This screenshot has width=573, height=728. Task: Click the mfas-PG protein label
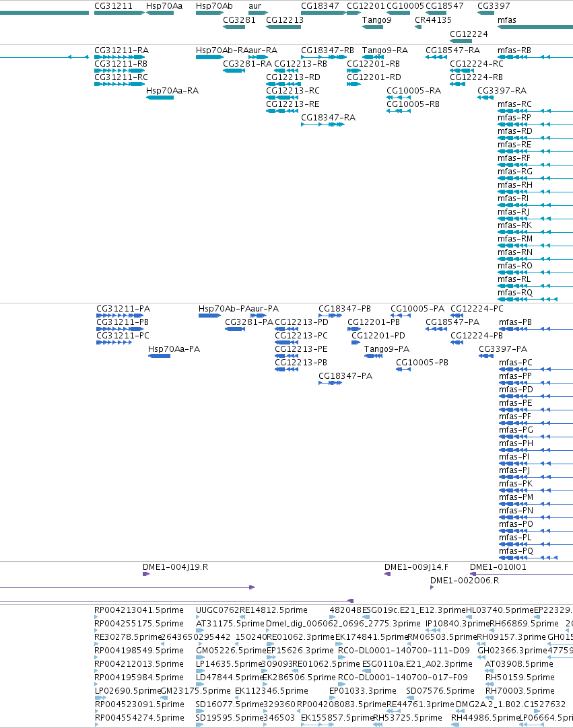coord(516,430)
